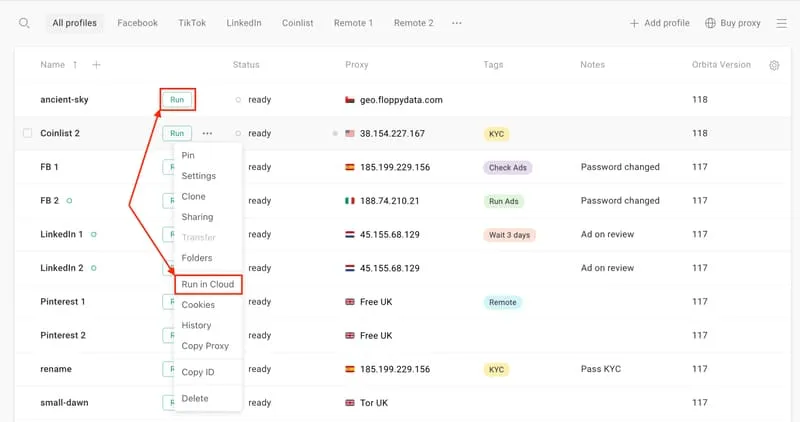The height and width of the screenshot is (422, 800).
Task: Select History in the context menu
Action: 196,325
